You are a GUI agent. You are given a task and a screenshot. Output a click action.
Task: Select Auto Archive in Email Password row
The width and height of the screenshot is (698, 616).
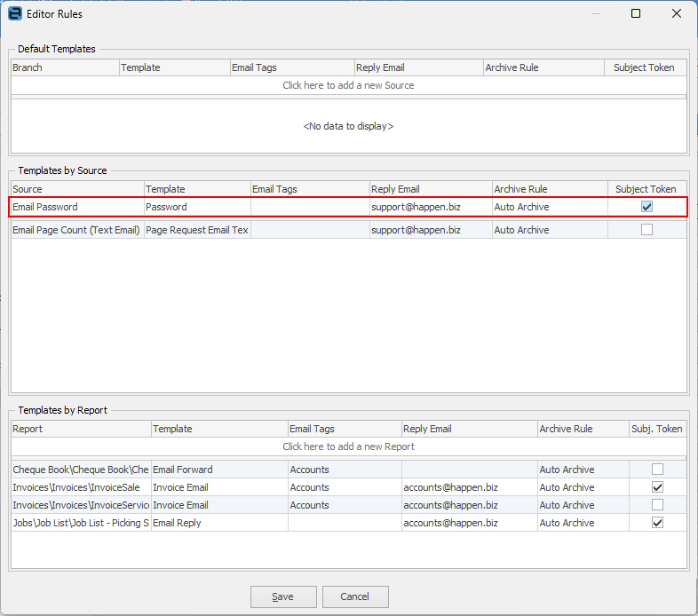click(551, 207)
